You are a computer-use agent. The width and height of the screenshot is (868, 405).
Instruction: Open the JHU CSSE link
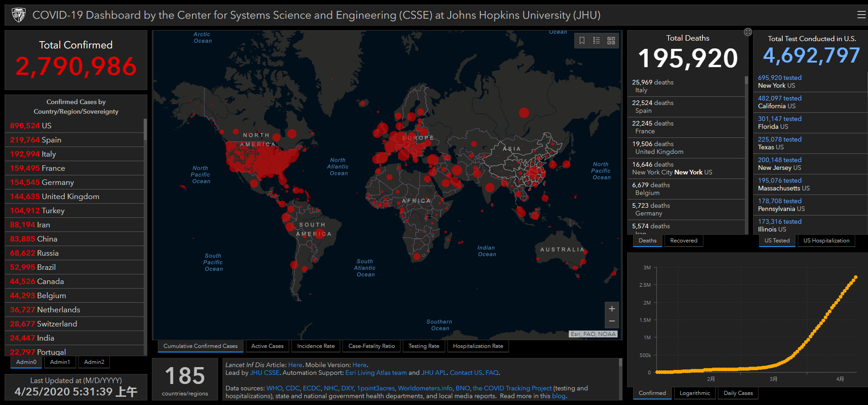coord(265,373)
